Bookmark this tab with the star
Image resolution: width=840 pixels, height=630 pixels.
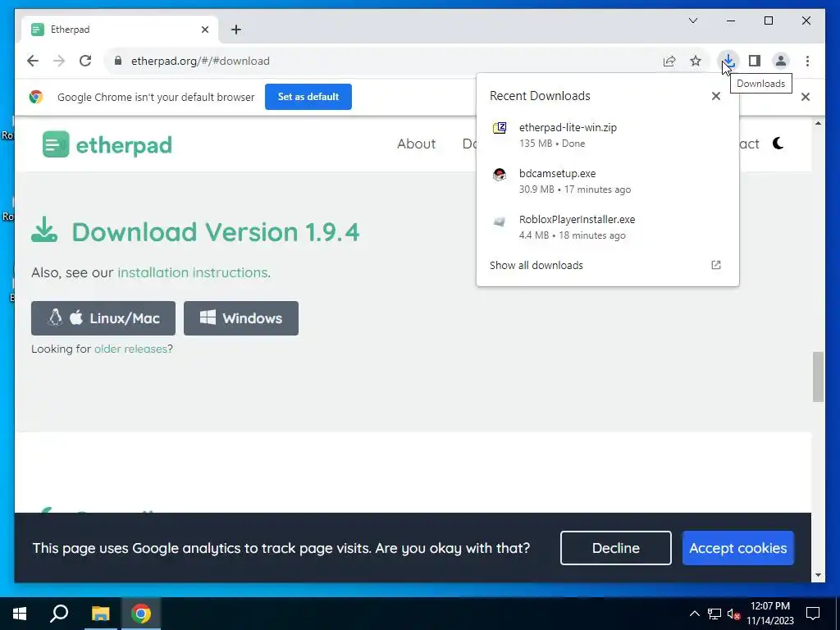pos(696,61)
